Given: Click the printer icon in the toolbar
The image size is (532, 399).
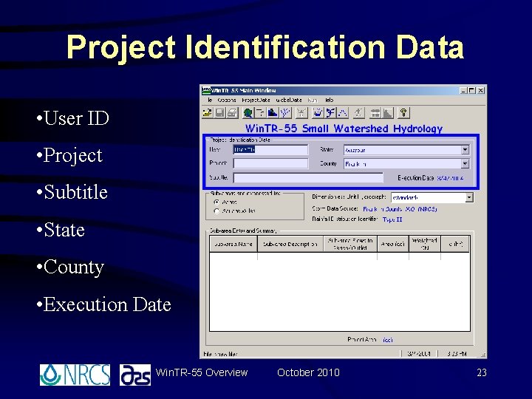Looking at the screenshot, I should coord(233,112).
